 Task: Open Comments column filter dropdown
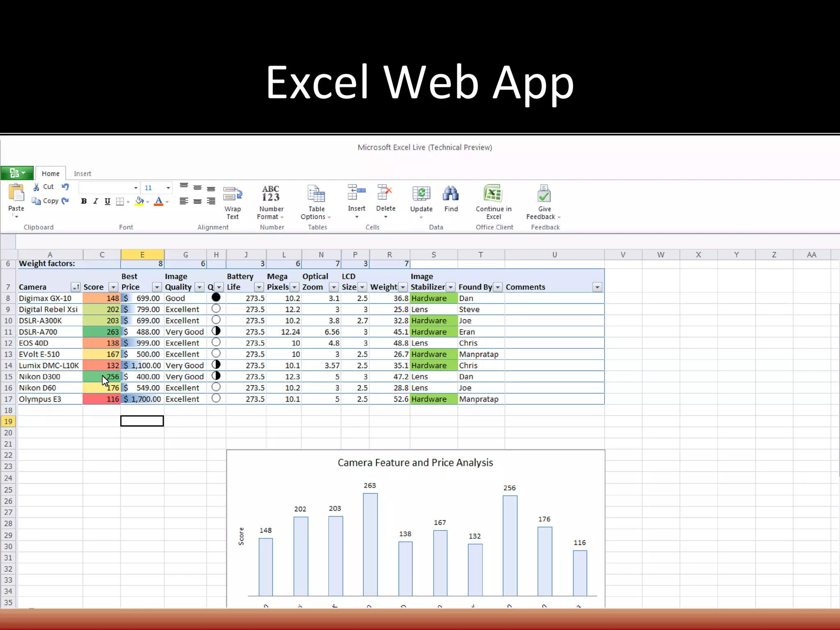click(598, 287)
